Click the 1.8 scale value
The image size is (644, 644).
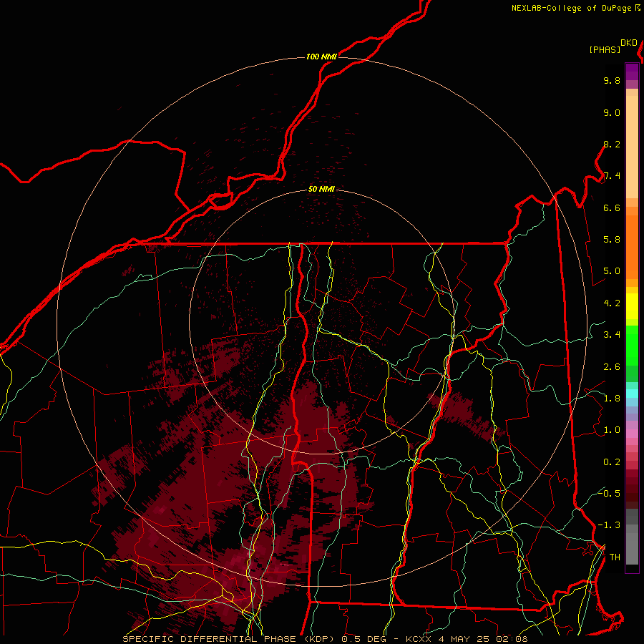612,399
